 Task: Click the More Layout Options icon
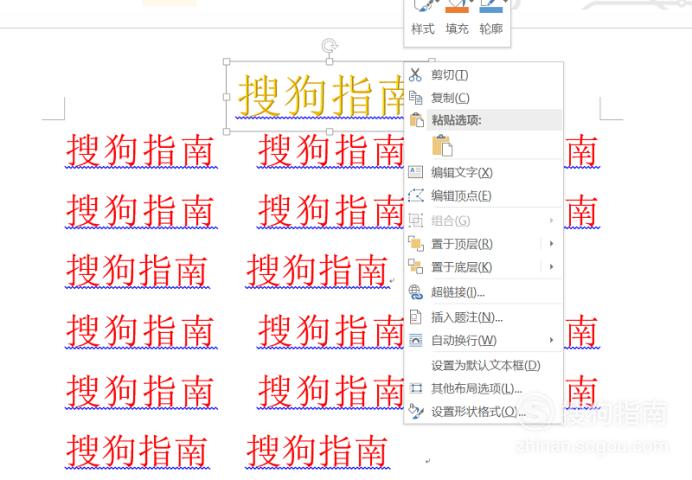coord(416,389)
